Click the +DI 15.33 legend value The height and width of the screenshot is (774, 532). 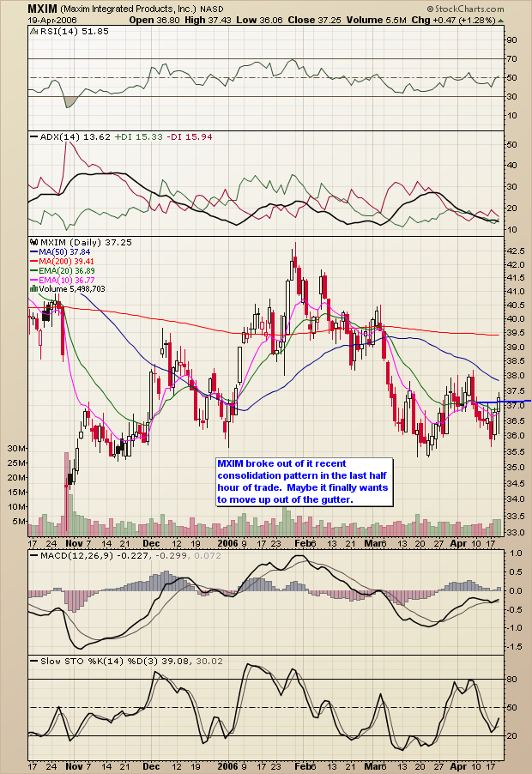(138, 136)
